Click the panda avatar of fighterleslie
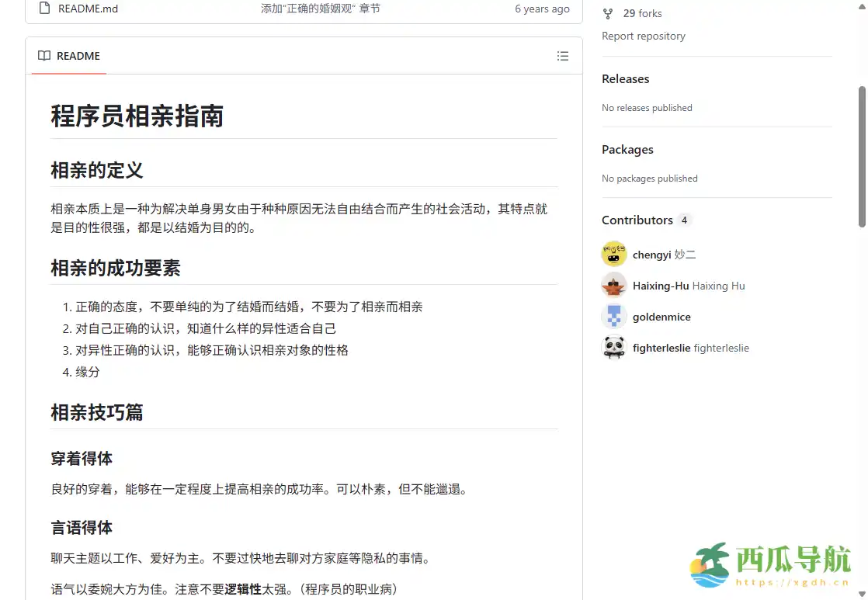 tap(613, 347)
